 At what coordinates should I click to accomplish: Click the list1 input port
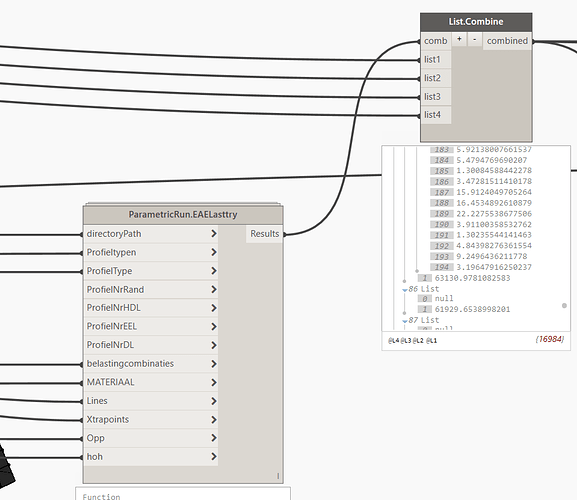pyautogui.click(x=436, y=59)
